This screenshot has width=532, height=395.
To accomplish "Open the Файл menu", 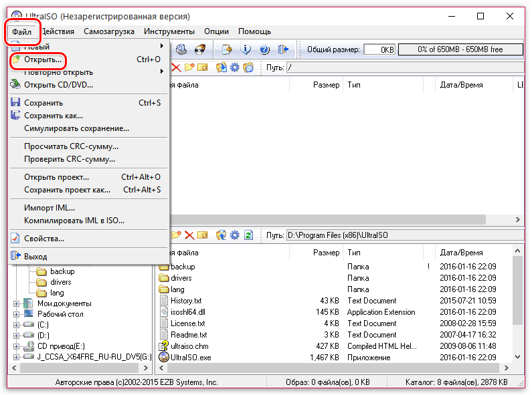I will pos(21,32).
